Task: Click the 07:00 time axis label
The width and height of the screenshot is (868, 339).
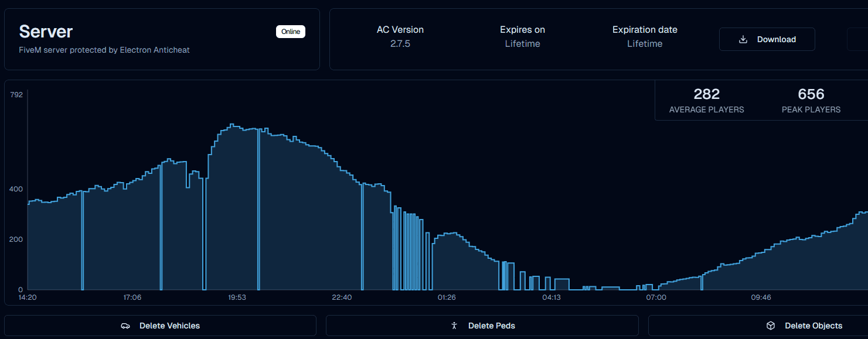Action: [x=656, y=297]
